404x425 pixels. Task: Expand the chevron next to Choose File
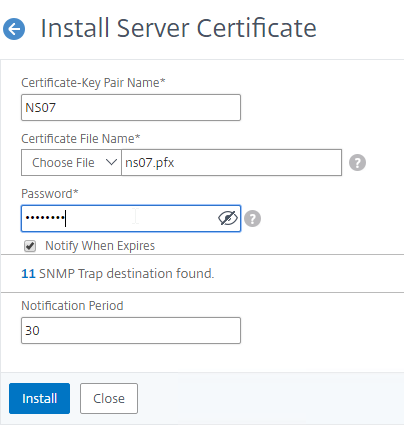coord(111,162)
